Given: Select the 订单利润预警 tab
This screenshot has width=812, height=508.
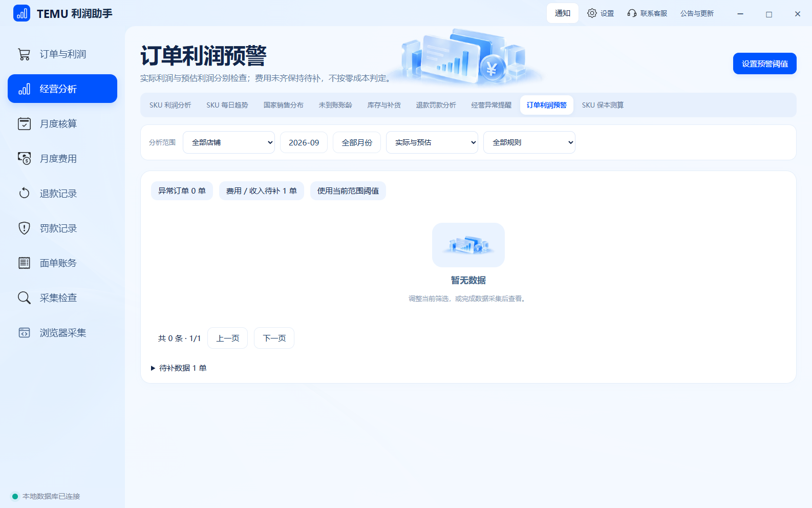Looking at the screenshot, I should [x=547, y=105].
